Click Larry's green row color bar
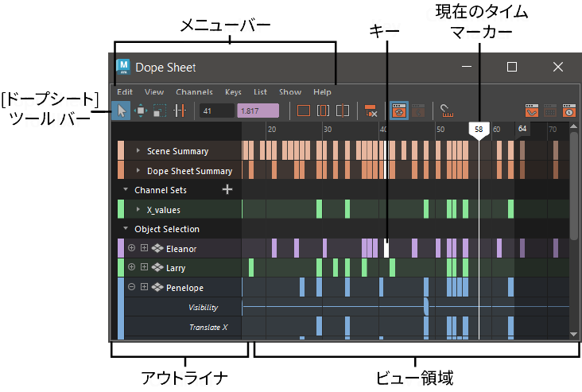 (121, 267)
